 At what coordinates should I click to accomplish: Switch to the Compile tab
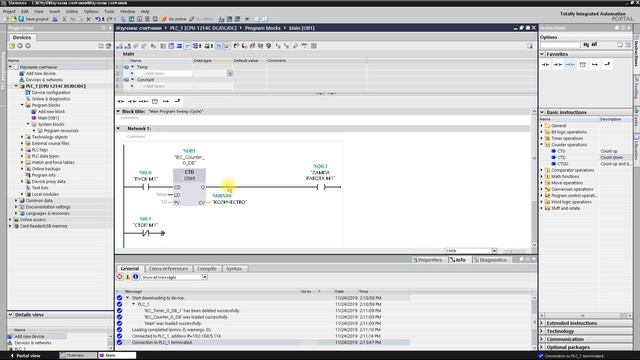pos(207,269)
